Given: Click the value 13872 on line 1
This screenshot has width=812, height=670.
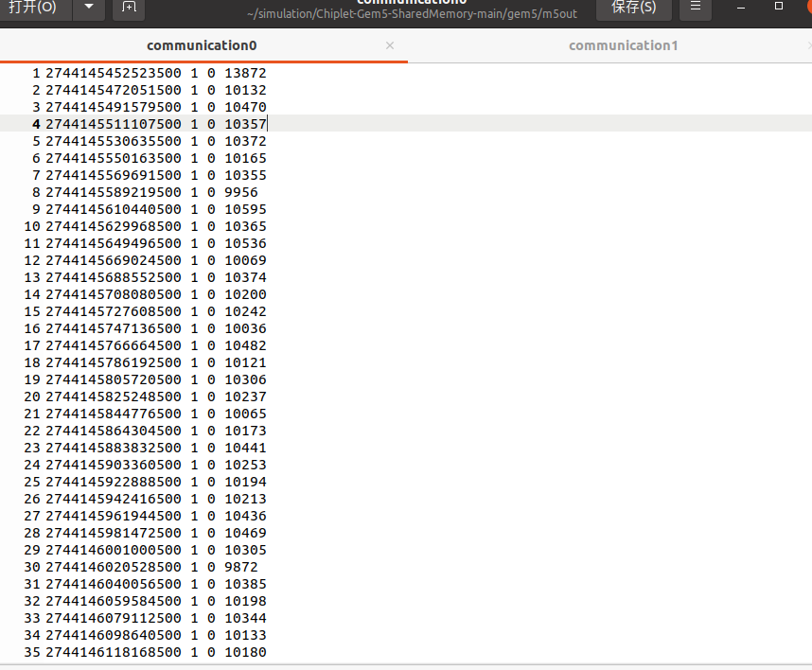Looking at the screenshot, I should coord(246,73).
